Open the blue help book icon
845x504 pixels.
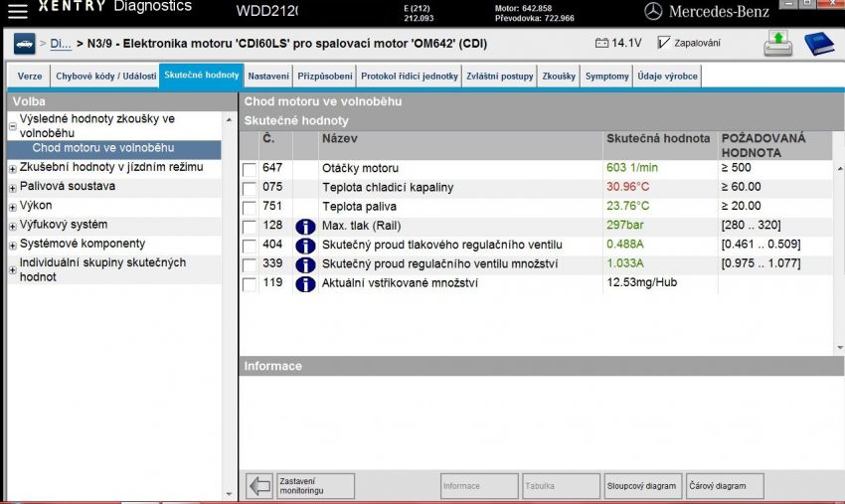[818, 43]
